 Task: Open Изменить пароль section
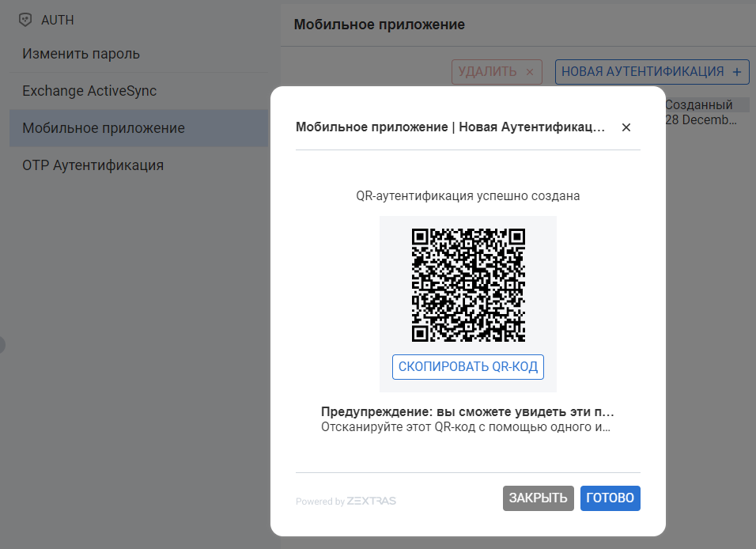click(139, 54)
